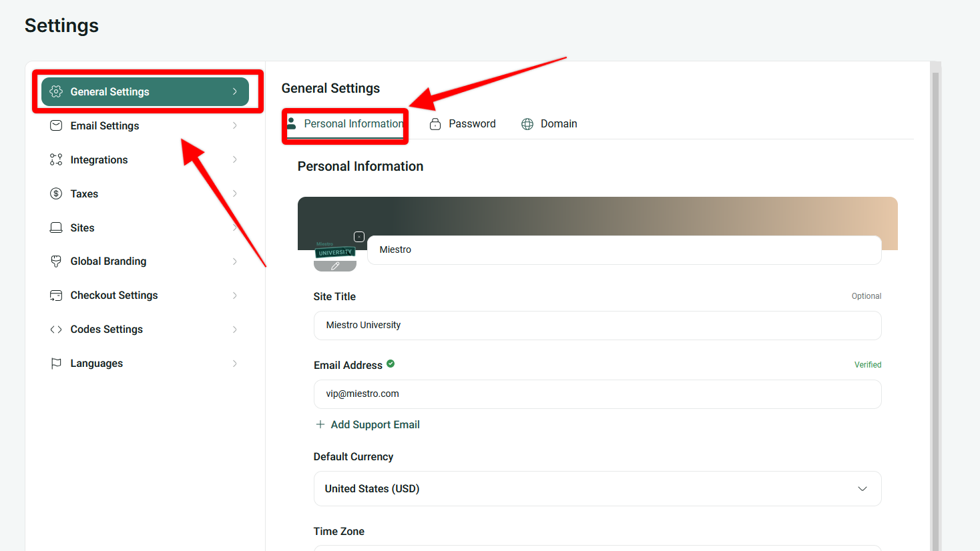Viewport: 980px width, 551px height.
Task: Click the globe icon on Domain tab
Action: coord(527,124)
